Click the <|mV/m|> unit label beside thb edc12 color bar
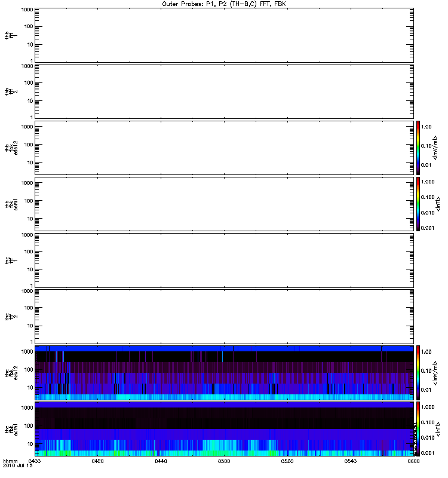This screenshot has width=448, height=478. (x=435, y=148)
